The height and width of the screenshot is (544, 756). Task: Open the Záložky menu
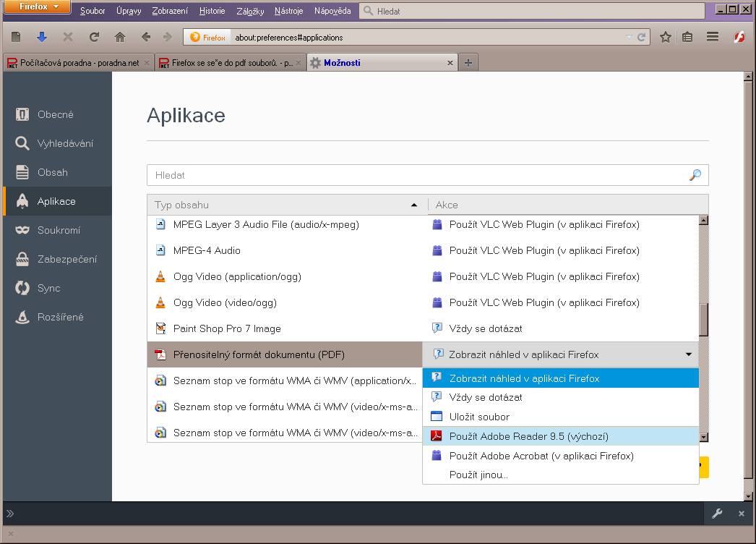click(x=250, y=11)
